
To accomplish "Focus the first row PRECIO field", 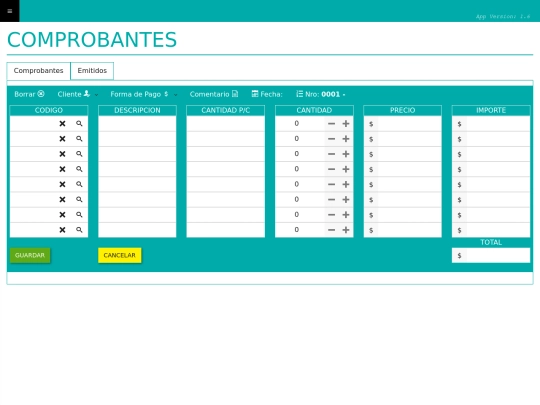I will 409,124.
